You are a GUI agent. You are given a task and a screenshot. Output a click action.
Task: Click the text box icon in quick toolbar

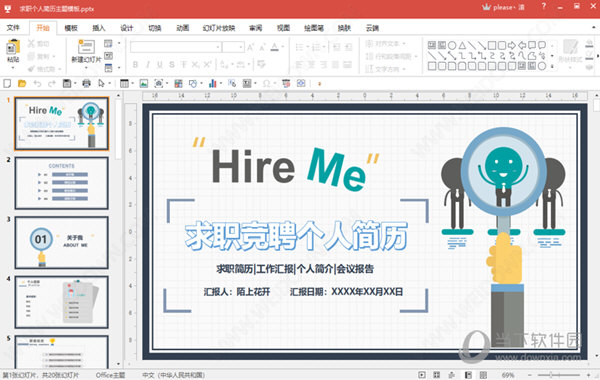(247, 83)
